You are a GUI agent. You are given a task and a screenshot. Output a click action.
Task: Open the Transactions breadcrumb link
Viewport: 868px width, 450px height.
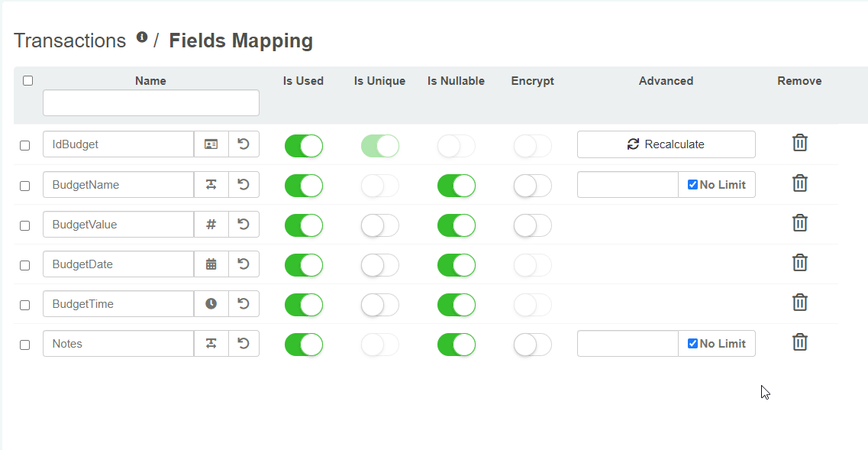69,40
